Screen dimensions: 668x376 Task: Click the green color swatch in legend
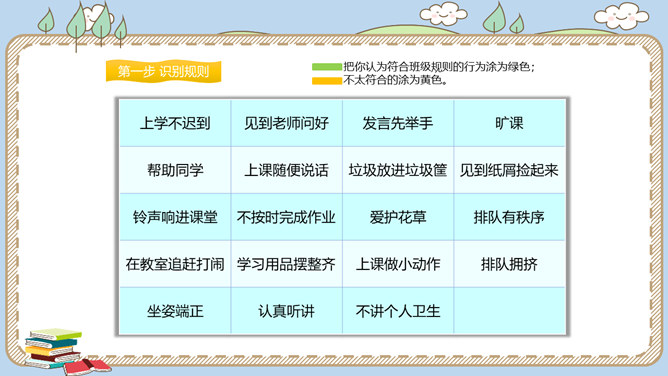point(327,67)
